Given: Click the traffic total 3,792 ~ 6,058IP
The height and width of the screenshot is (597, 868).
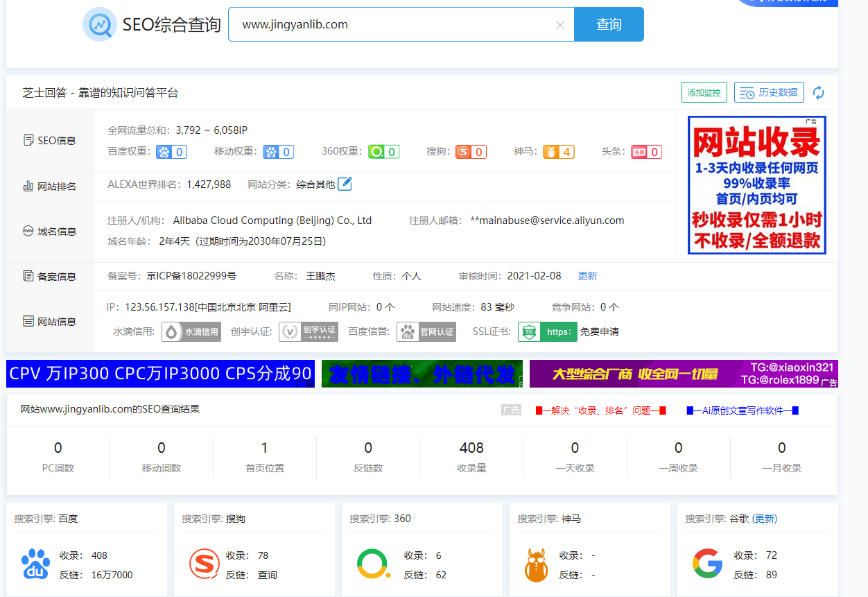Looking at the screenshot, I should [x=211, y=130].
